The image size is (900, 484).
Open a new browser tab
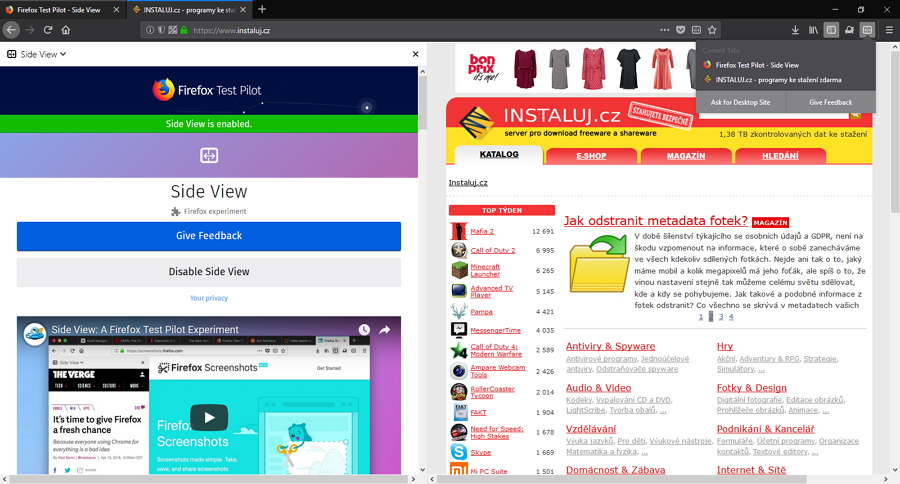[262, 9]
